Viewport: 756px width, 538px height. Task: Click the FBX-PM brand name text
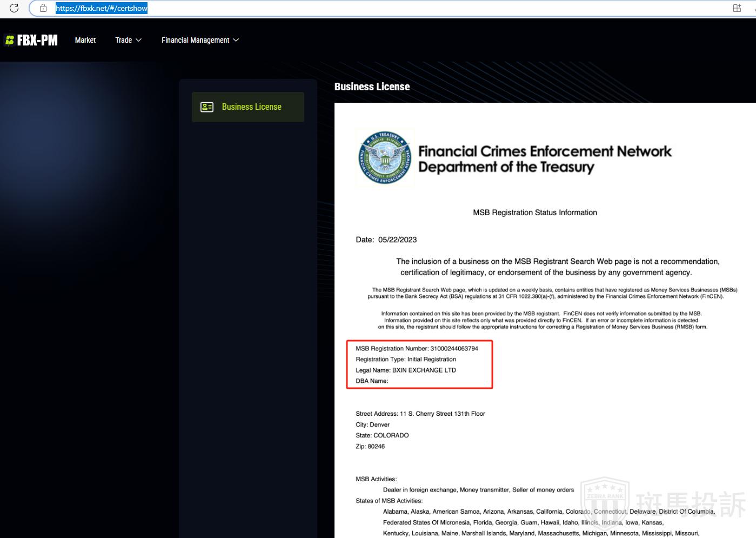click(x=37, y=40)
